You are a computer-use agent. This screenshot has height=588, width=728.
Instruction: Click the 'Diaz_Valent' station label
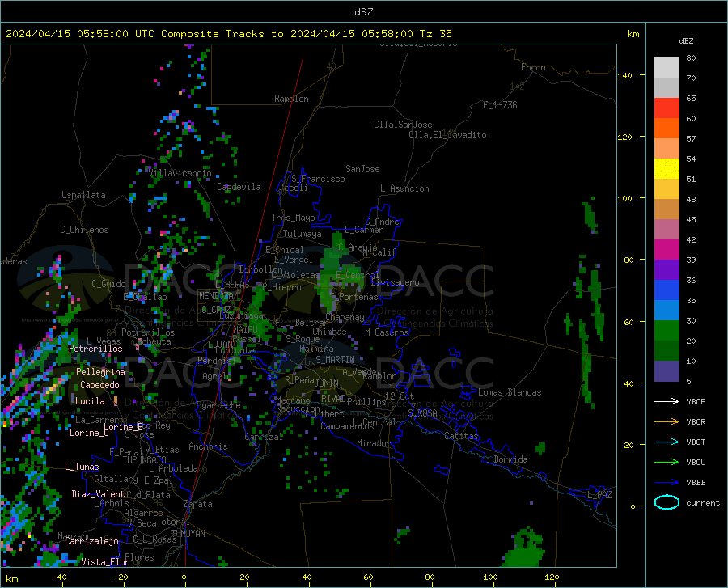(x=98, y=494)
